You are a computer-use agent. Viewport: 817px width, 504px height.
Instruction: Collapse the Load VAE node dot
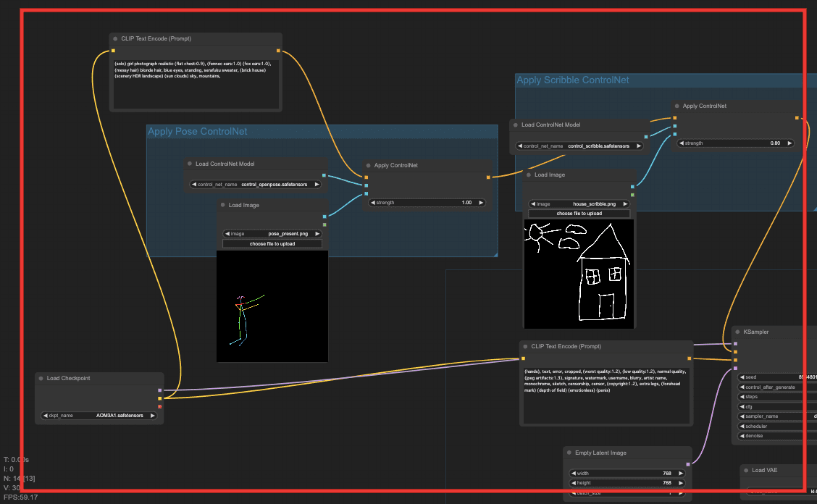[x=746, y=470]
